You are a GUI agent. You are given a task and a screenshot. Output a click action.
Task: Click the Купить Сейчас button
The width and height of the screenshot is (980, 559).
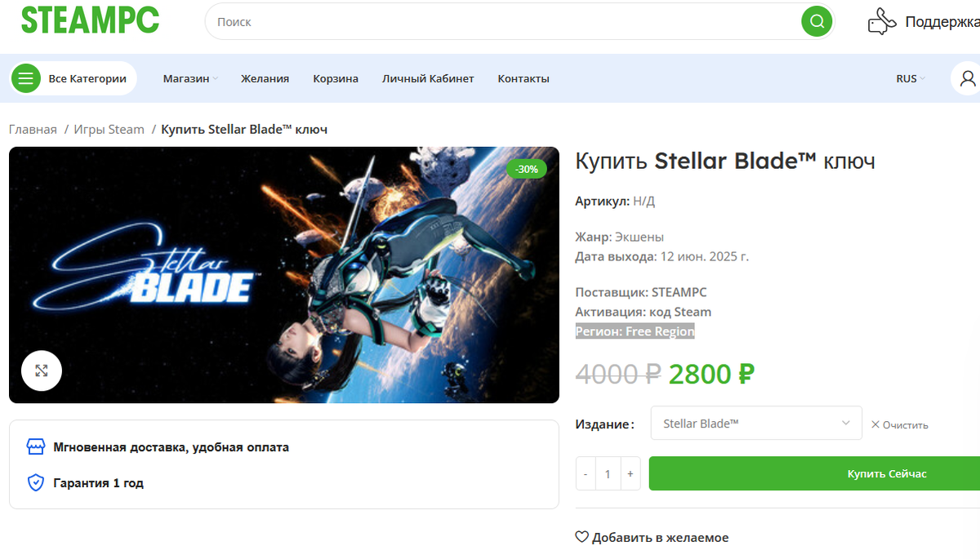tap(814, 473)
